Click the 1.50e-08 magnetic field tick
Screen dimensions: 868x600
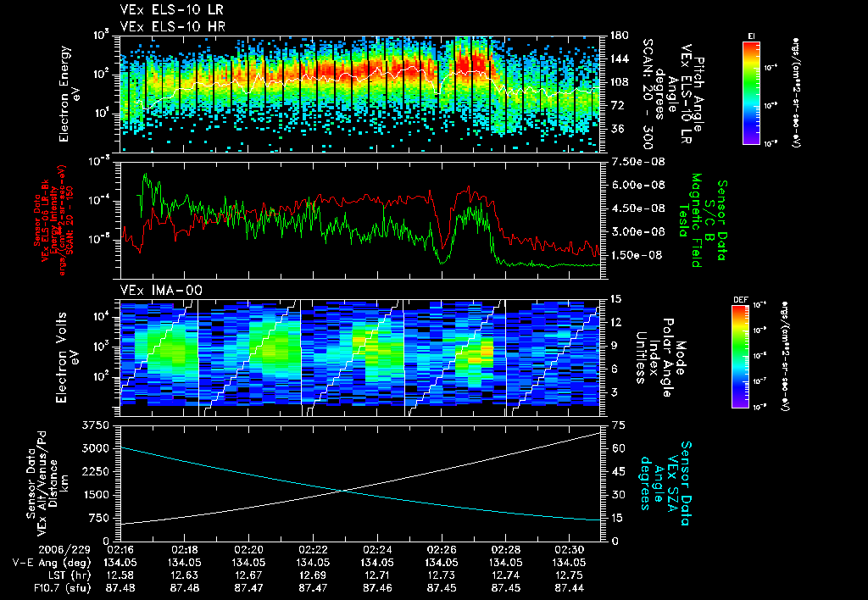coord(638,255)
